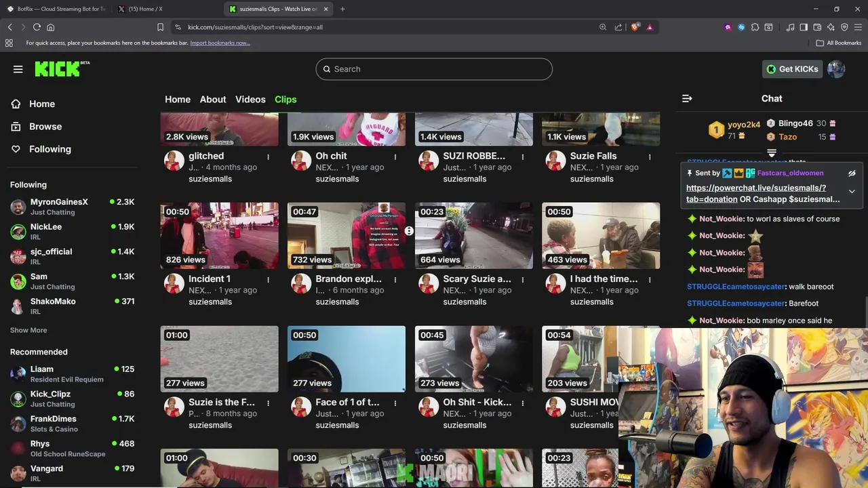Open the Shazam extension icon
Viewport: 868px width, 488px height.
(741, 27)
